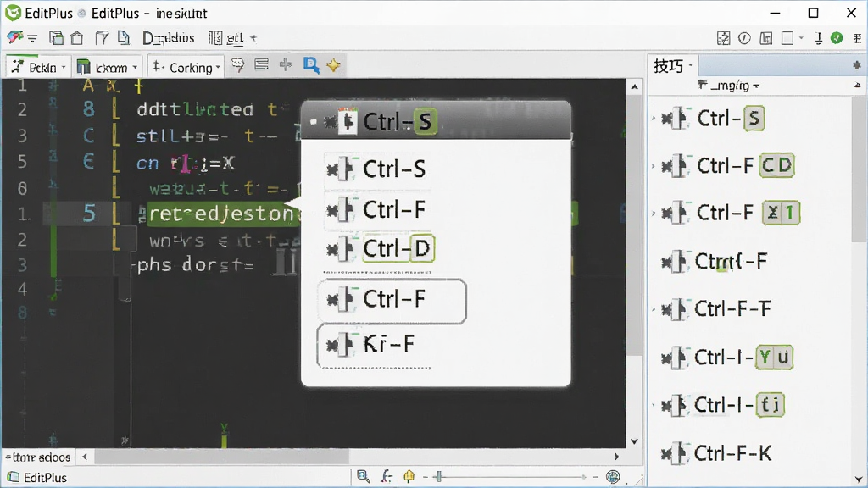Click horizontal scrollbar right arrow

tap(616, 457)
